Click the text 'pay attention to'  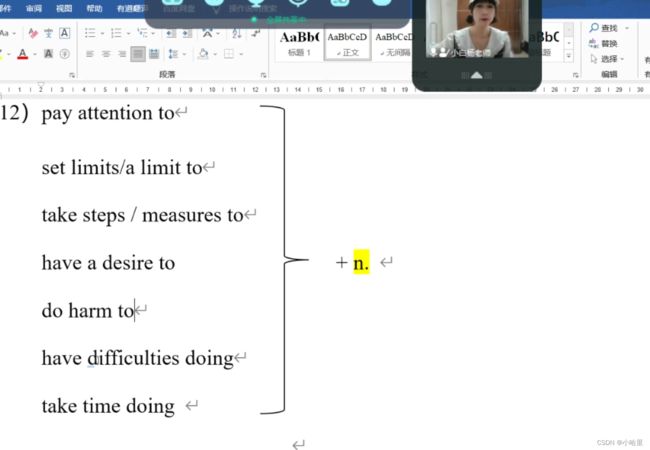108,114
